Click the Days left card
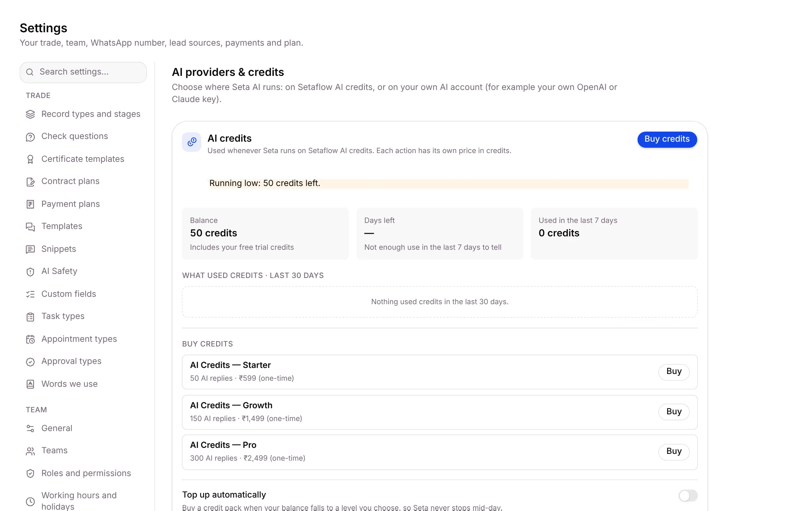 439,234
